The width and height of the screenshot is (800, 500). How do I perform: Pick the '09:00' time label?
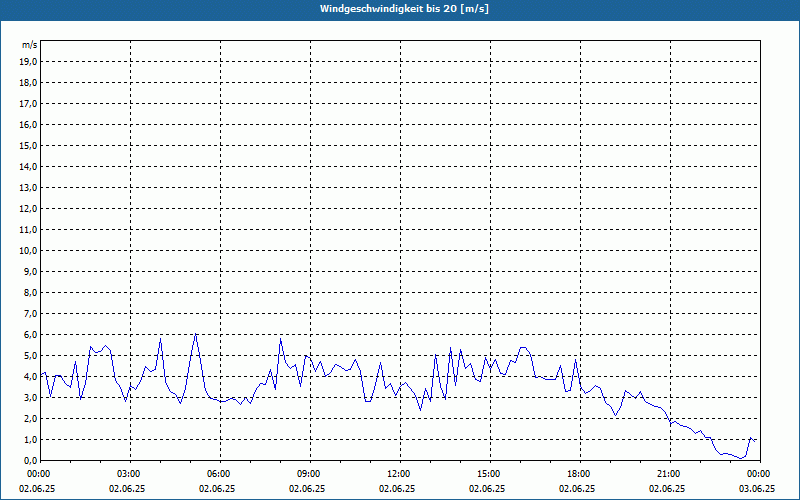(309, 474)
